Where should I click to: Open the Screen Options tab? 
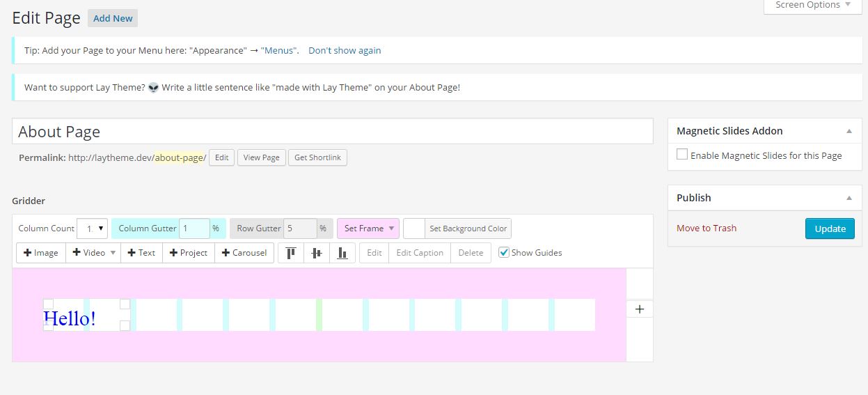[813, 6]
